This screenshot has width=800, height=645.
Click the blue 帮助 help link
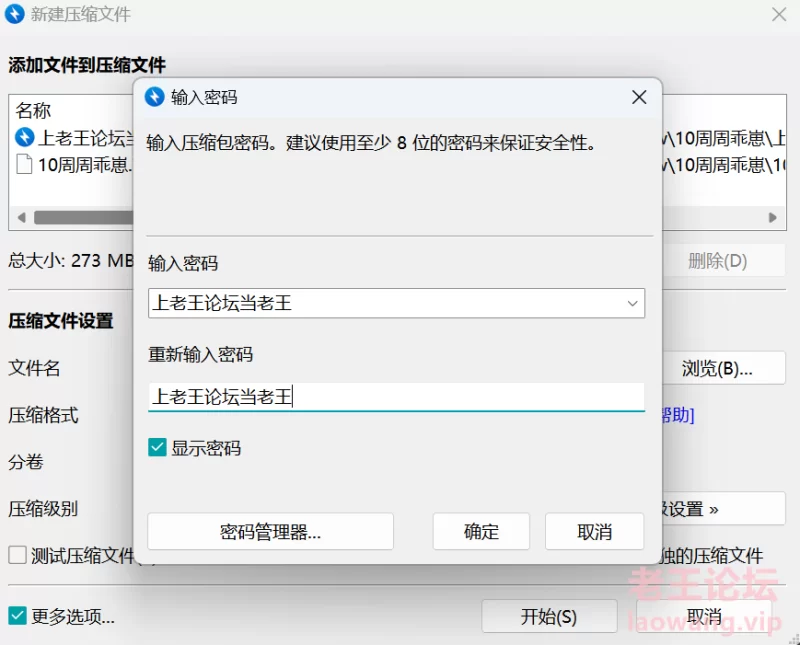click(678, 415)
